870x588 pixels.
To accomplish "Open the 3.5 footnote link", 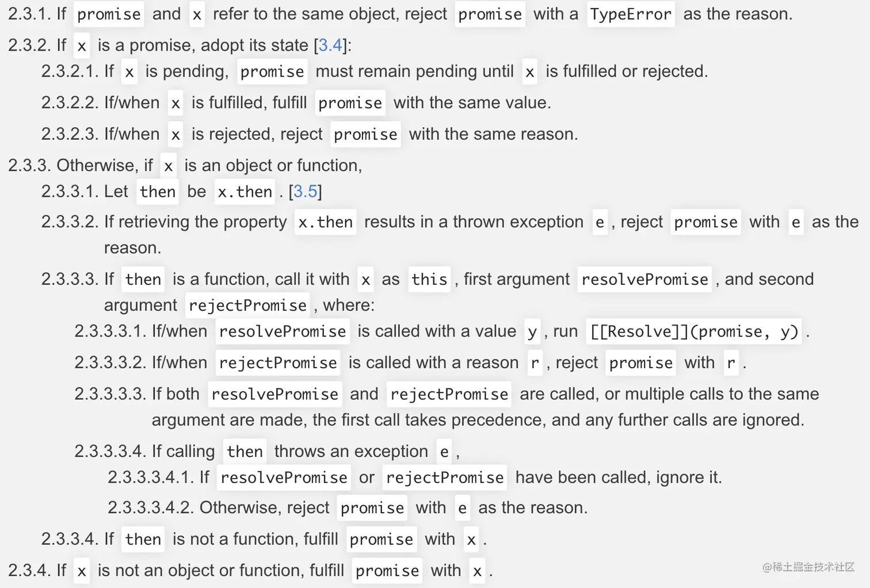I will tap(305, 191).
